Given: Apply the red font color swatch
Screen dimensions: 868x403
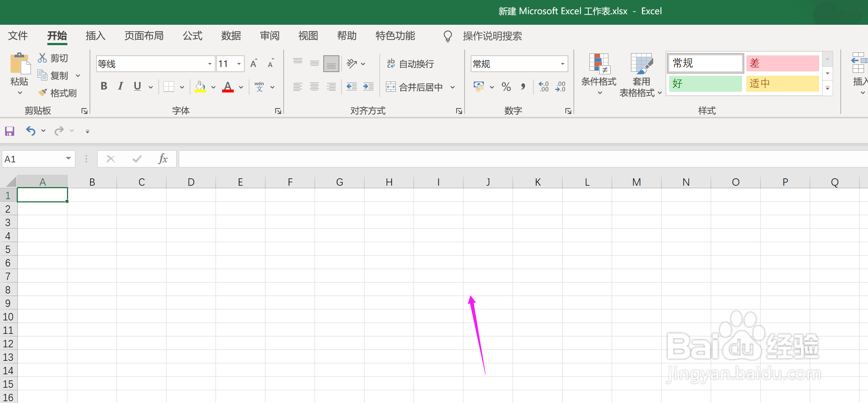Looking at the screenshot, I should 228,87.
